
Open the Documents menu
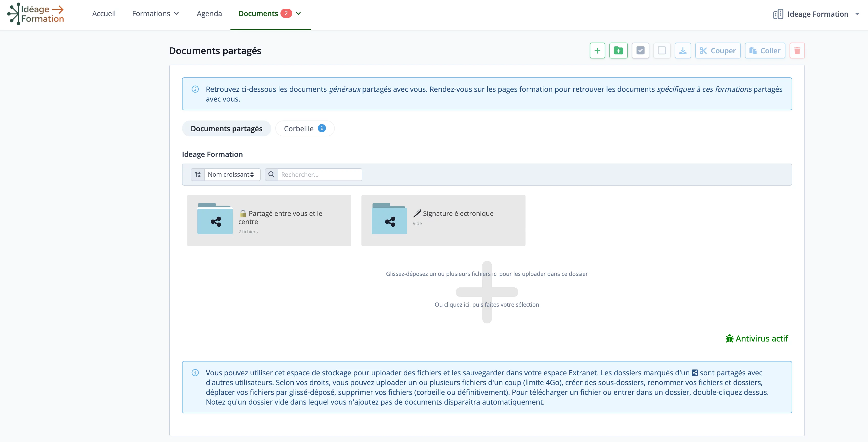coord(258,14)
